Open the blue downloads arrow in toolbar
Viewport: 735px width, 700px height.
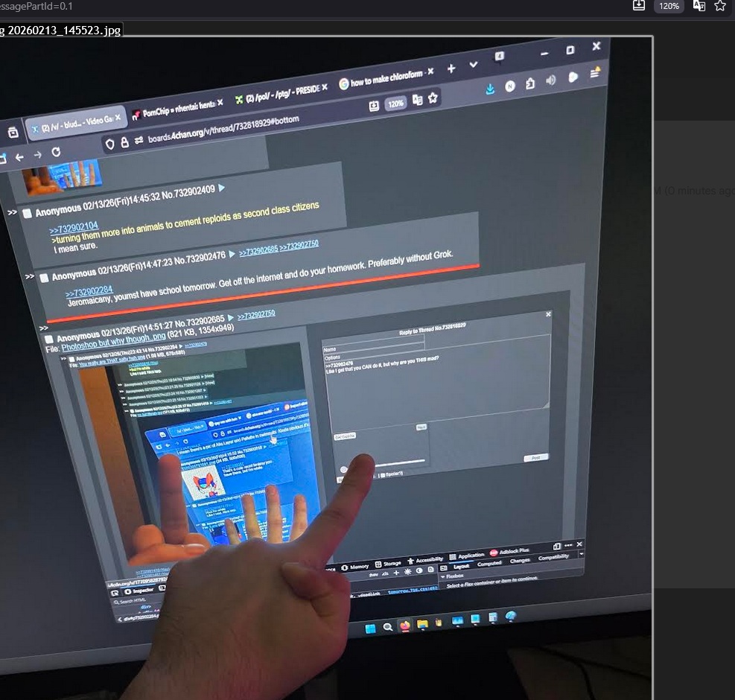pos(490,89)
